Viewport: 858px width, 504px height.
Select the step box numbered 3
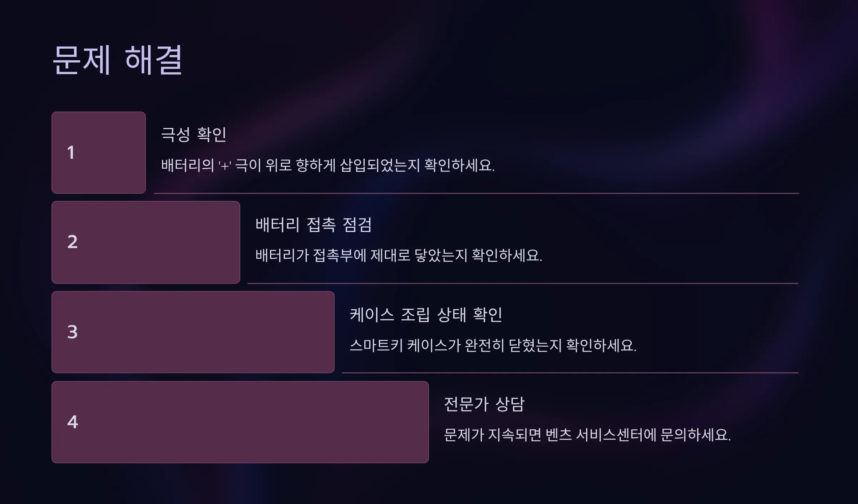click(193, 332)
